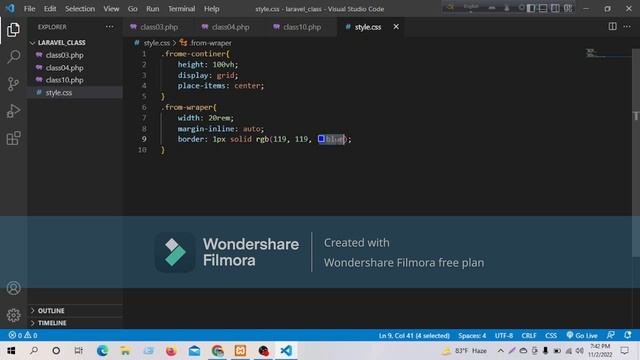
Task: Open class10.php in the Explorer tree
Action: 64,80
